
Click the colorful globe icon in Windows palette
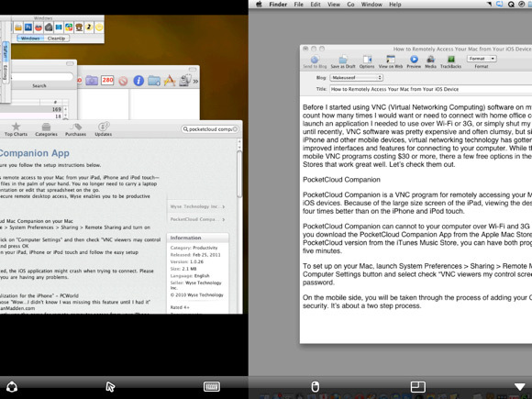pyautogui.click(x=69, y=28)
